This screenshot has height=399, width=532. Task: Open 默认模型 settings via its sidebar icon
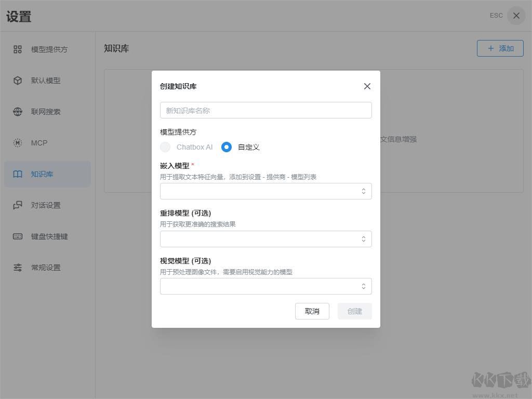(17, 81)
